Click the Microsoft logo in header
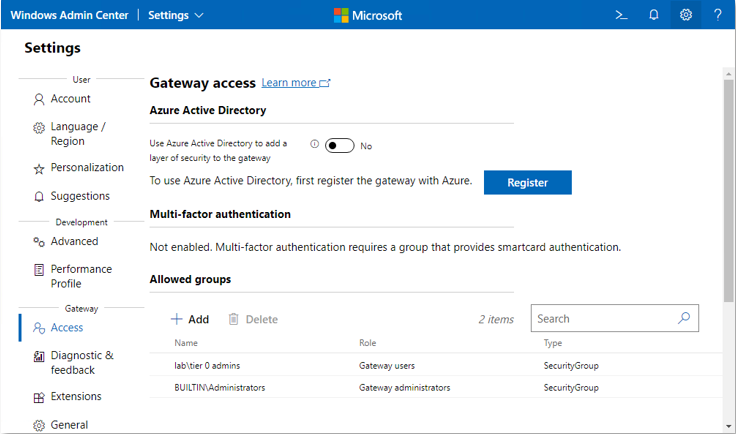 coord(368,15)
